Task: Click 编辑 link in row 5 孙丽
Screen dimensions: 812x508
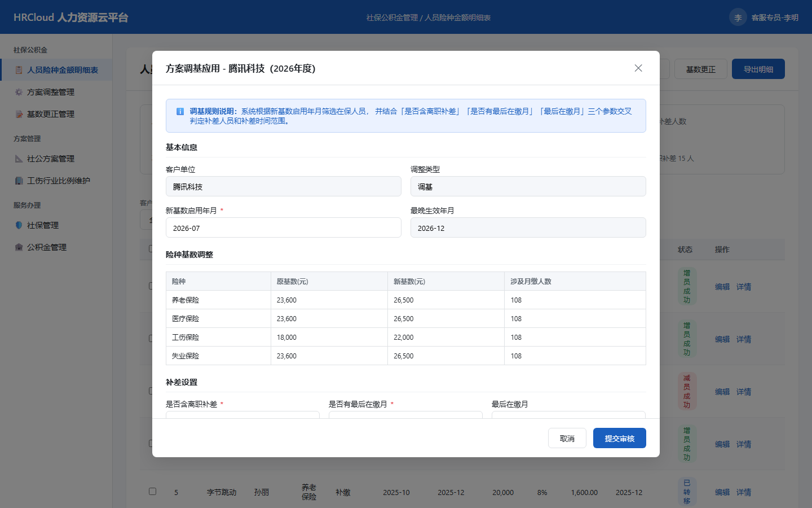Action: click(x=722, y=492)
